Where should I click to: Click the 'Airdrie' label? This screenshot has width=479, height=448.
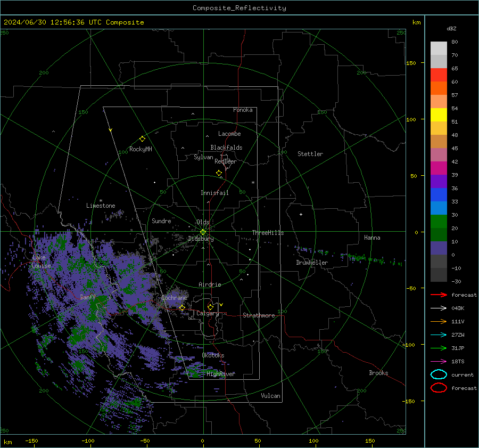[x=210, y=284]
